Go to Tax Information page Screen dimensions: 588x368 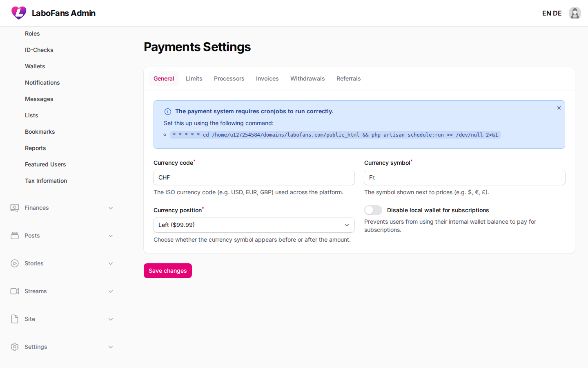[46, 181]
